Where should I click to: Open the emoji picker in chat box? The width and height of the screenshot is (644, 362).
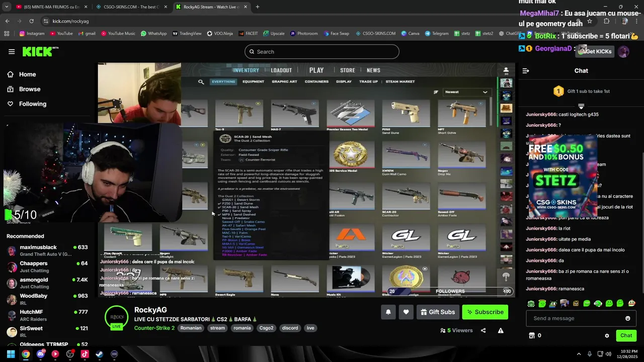(x=627, y=318)
